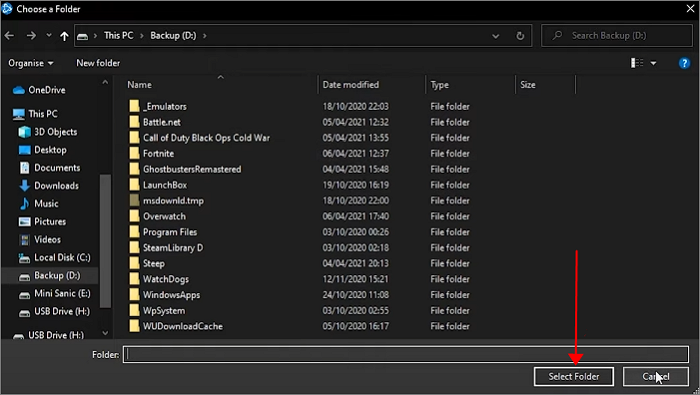This screenshot has width=700, height=395.
Task: Go back with the left arrow
Action: [9, 36]
